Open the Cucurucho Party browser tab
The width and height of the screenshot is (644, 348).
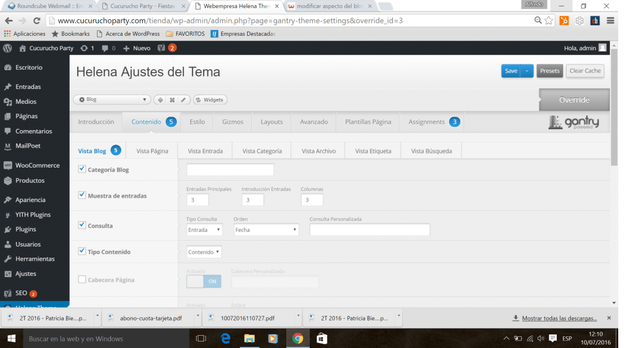(x=143, y=6)
